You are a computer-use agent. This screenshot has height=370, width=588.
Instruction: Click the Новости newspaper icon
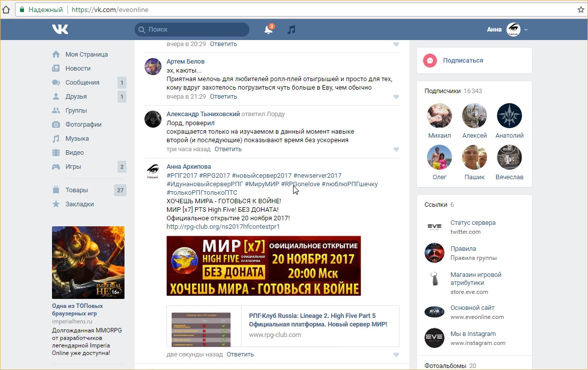coord(56,69)
